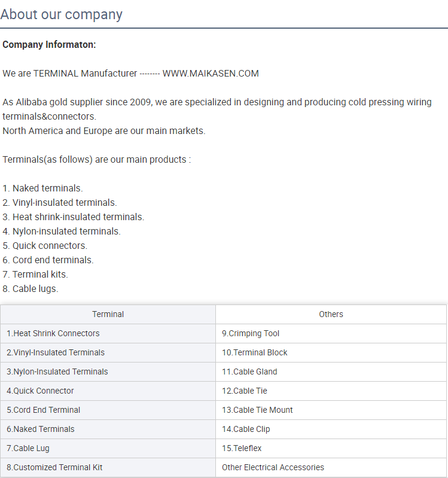Open the 7.Cable Lug entry
Viewport: 448px width, 478px height.
[x=108, y=449]
